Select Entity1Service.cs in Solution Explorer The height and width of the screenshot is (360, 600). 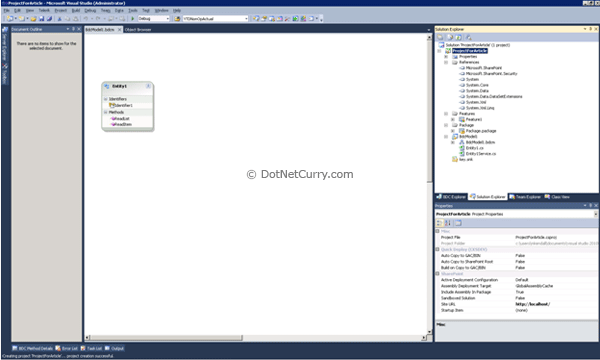click(481, 153)
